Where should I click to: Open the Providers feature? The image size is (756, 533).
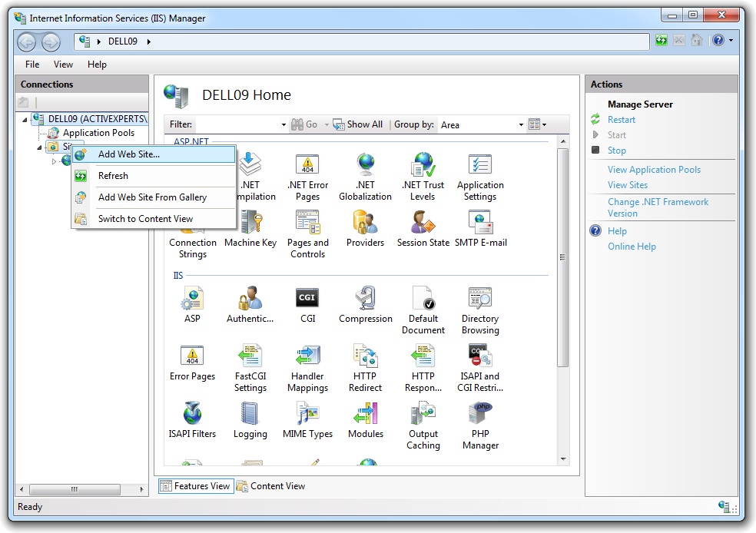point(366,230)
